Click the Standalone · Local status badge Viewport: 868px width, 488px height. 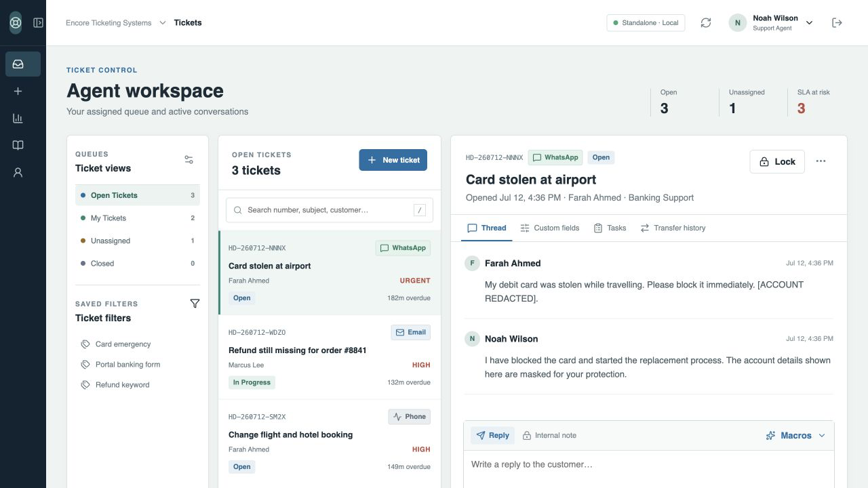(x=646, y=22)
